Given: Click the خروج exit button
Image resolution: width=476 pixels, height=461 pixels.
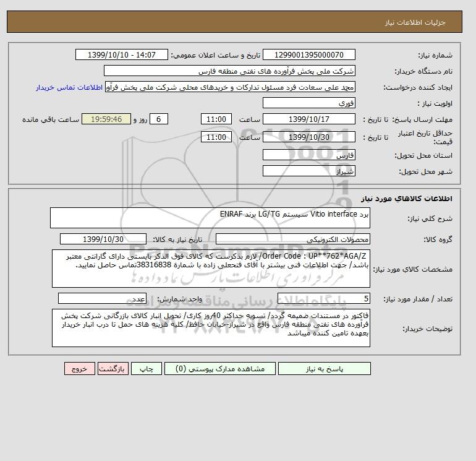Looking at the screenshot, I should 80,368.
